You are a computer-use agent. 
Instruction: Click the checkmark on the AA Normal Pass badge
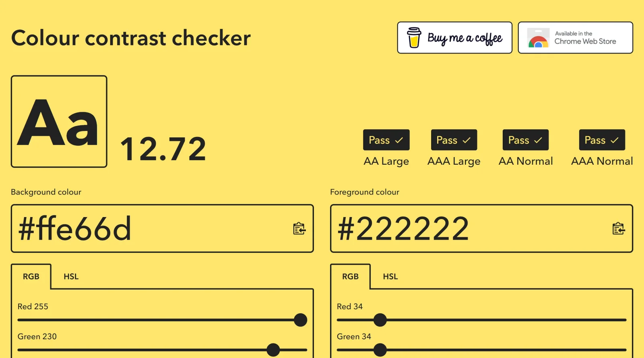pyautogui.click(x=539, y=140)
